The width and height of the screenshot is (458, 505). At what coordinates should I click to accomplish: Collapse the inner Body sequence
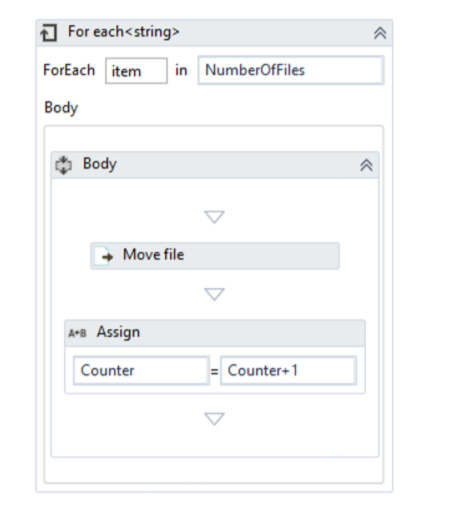(x=366, y=165)
